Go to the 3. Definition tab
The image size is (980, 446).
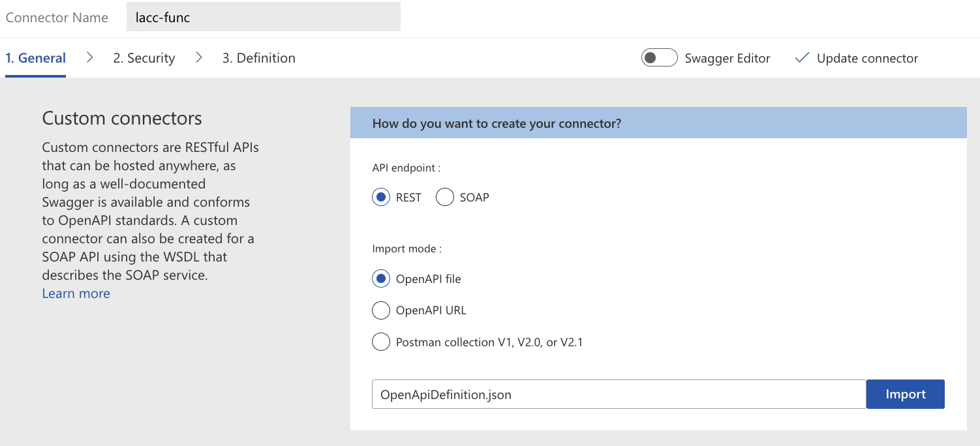point(258,58)
